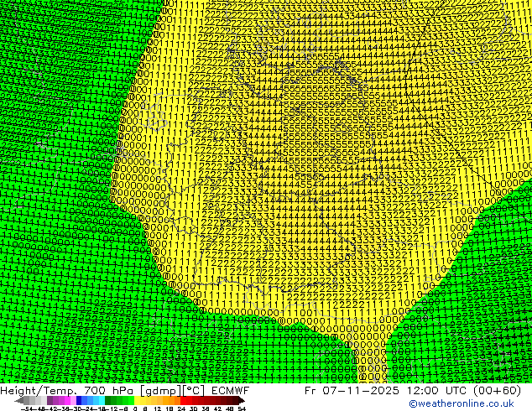
Task: Click the dark purple -42 legend swatch
Action: tap(50, 400)
